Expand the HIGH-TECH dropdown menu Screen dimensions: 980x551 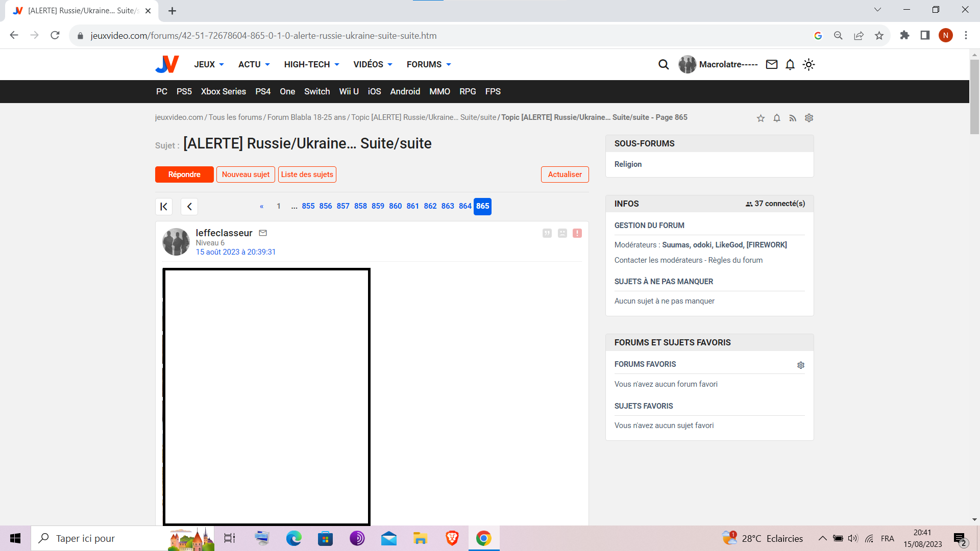pyautogui.click(x=311, y=64)
